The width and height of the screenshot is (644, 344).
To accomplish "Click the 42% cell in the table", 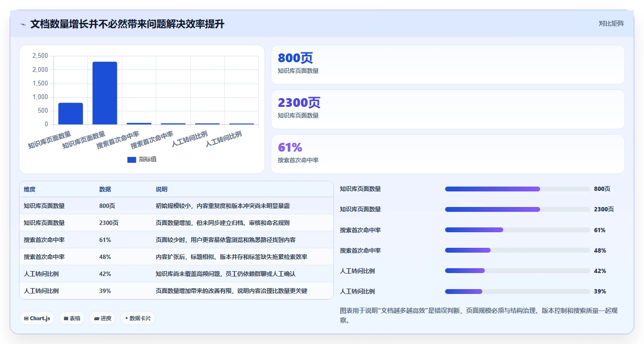I will (x=105, y=274).
